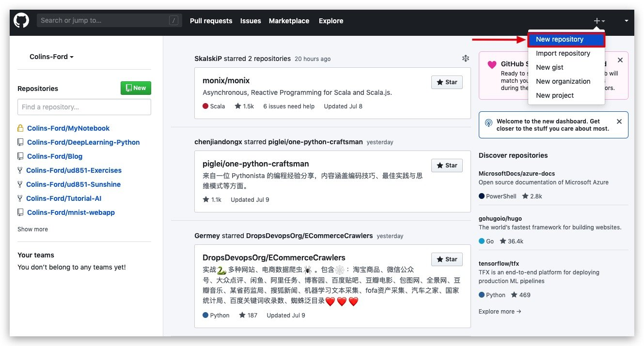Open Issues in top nav
644x346 pixels.
[251, 21]
